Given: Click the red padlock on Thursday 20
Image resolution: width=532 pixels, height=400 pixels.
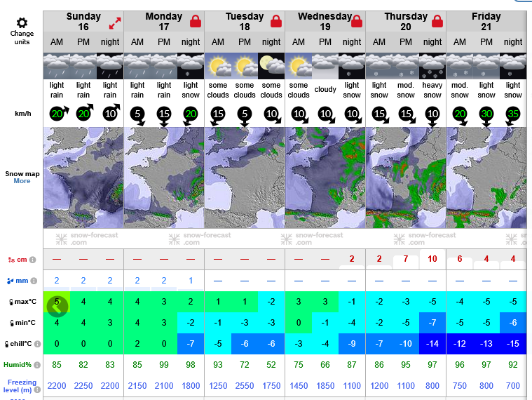Looking at the screenshot, I should pos(437,21).
